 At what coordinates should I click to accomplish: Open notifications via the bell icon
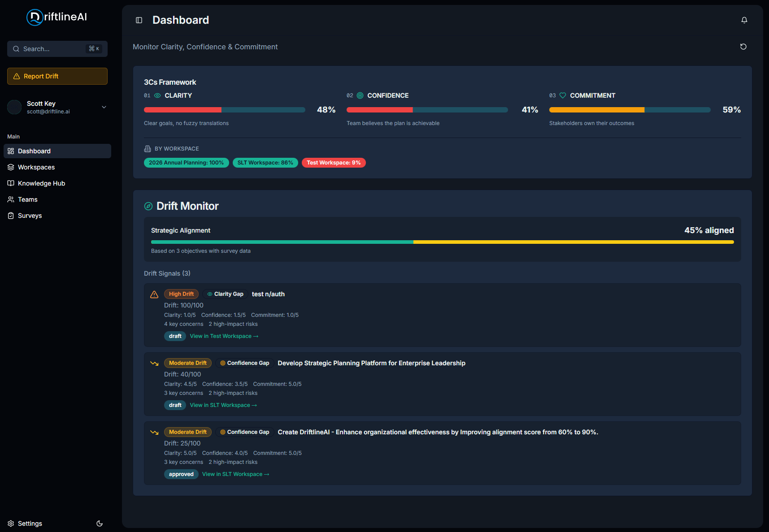coord(744,20)
